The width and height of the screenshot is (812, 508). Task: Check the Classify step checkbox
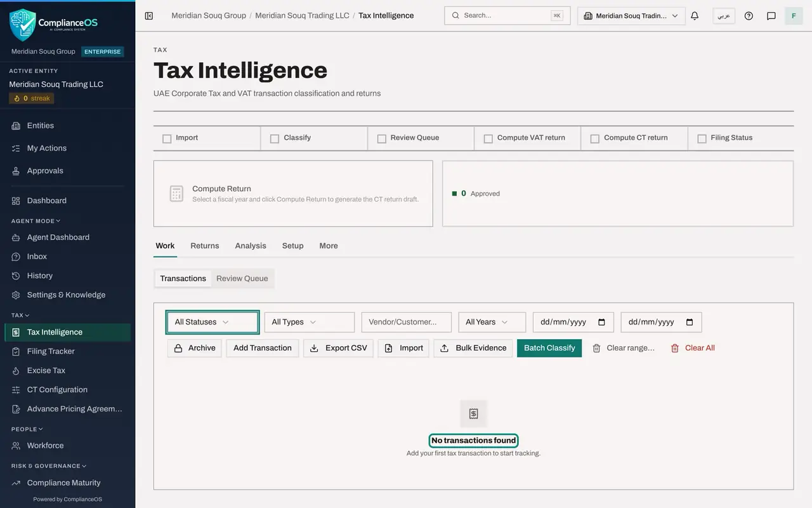[x=275, y=138]
